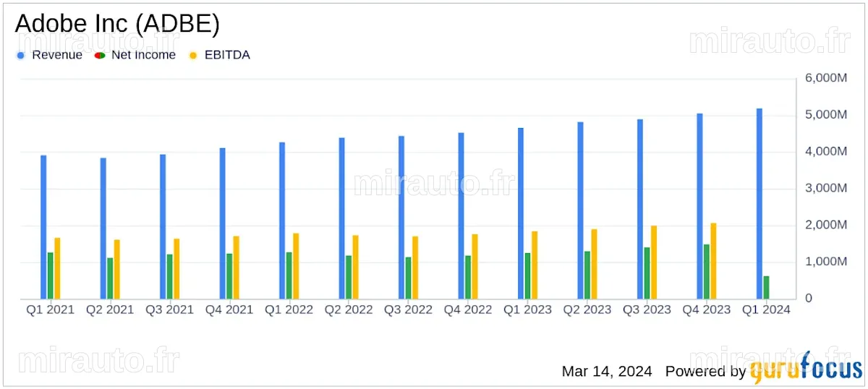The height and width of the screenshot is (389, 868).
Task: Click the Q1 2023 axis label
Action: [x=527, y=309]
